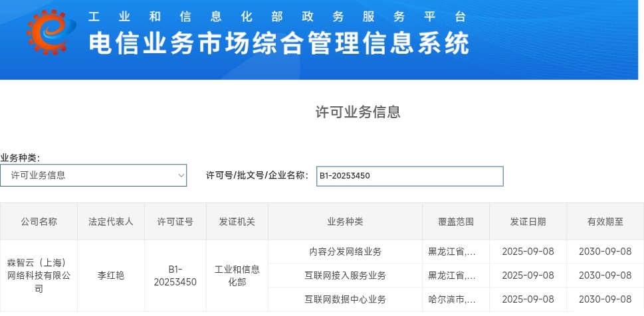Click the 发证日期 column header
Image resolution: width=644 pixels, height=316 pixels.
click(x=528, y=222)
